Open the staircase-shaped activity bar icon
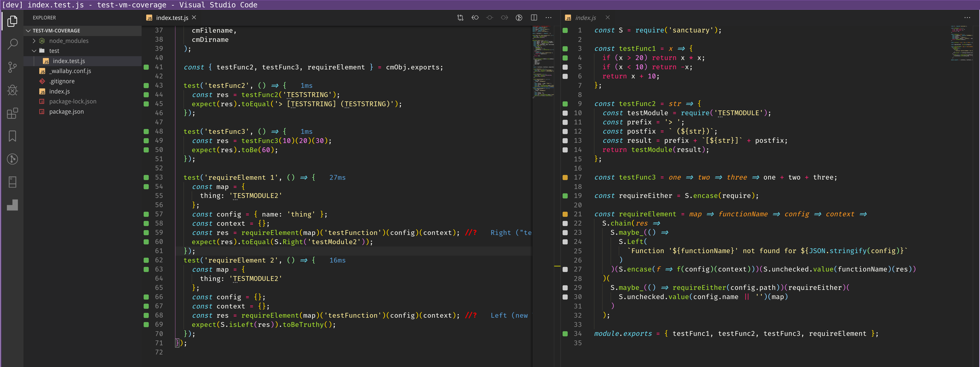The image size is (980, 367). (13, 205)
